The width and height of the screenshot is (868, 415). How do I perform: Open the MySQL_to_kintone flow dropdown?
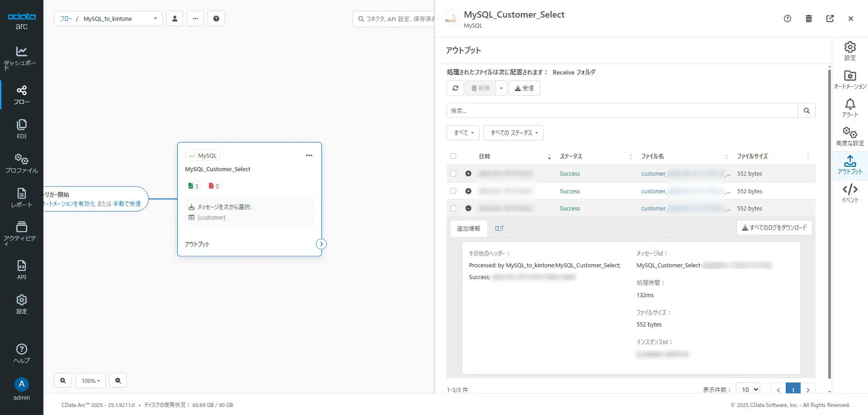(108, 19)
